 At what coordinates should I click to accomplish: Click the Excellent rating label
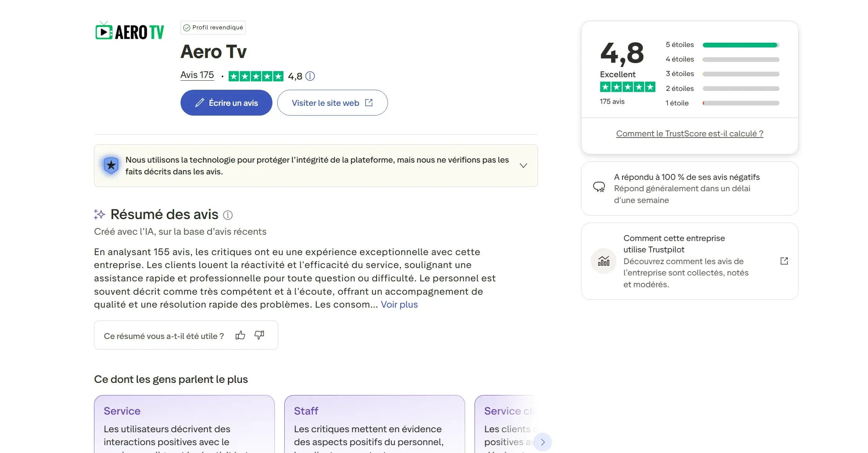pyautogui.click(x=617, y=74)
